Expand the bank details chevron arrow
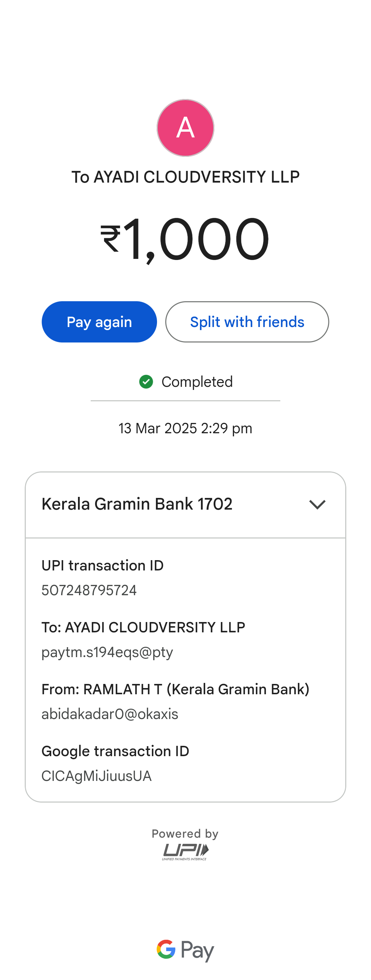Screen dimensions: 371x980 pyautogui.click(x=317, y=504)
